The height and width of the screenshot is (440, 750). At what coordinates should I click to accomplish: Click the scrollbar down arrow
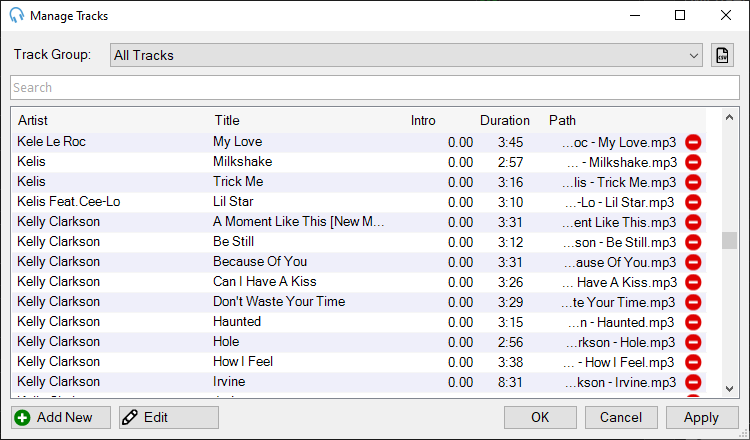[x=729, y=389]
